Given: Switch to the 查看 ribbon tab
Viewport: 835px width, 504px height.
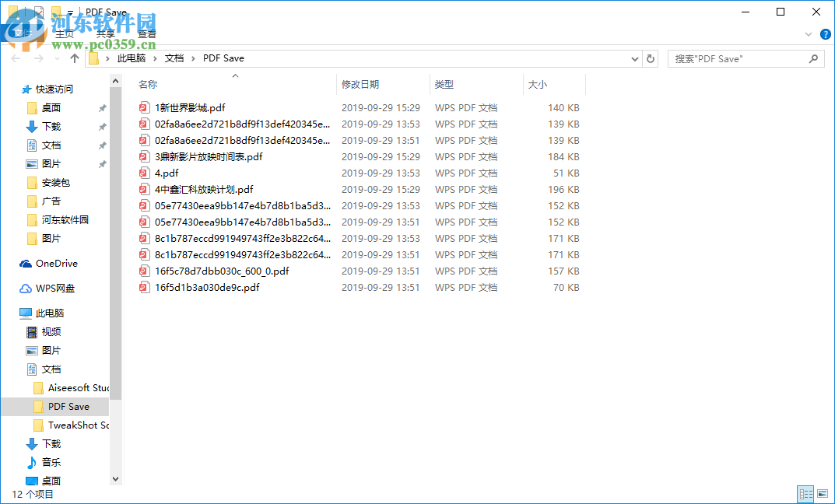Looking at the screenshot, I should click(146, 34).
